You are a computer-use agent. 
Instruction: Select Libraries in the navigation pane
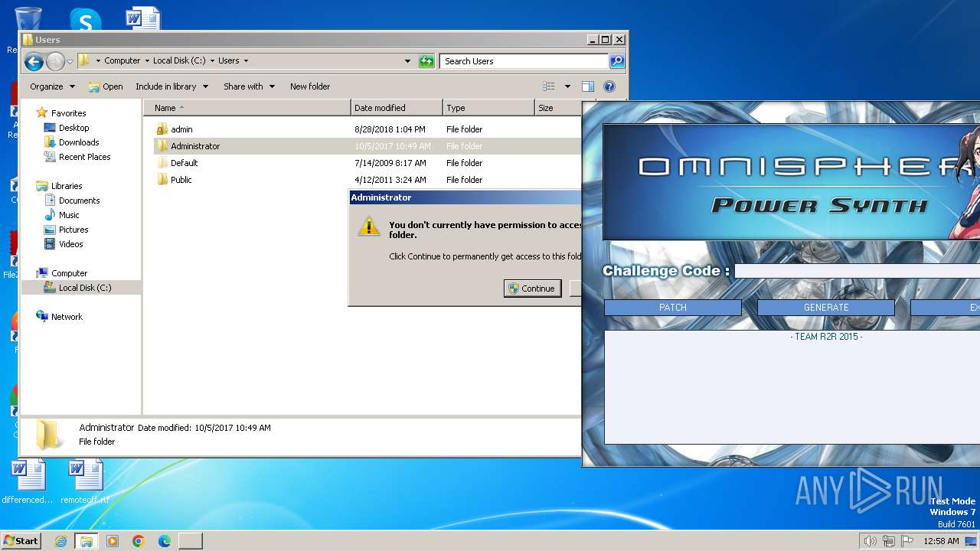67,186
